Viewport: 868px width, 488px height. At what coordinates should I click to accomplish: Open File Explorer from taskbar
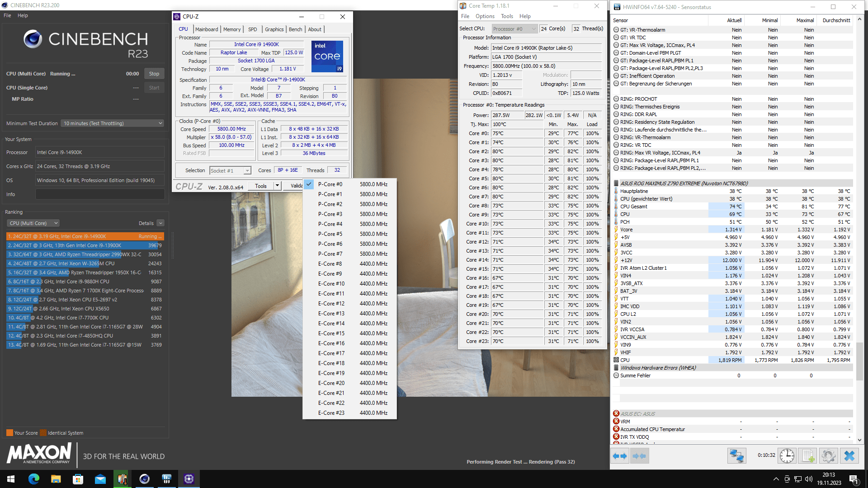click(56, 479)
